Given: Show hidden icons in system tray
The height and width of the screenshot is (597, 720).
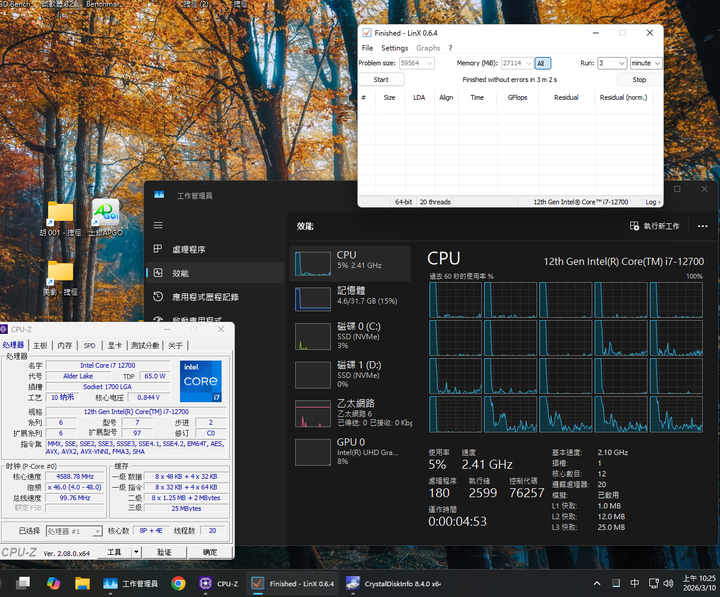Looking at the screenshot, I should (596, 583).
